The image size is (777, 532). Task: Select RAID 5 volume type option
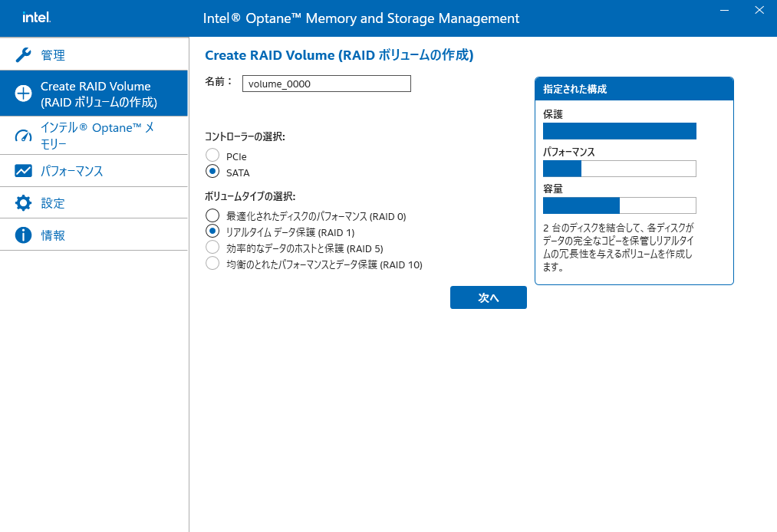tap(212, 247)
